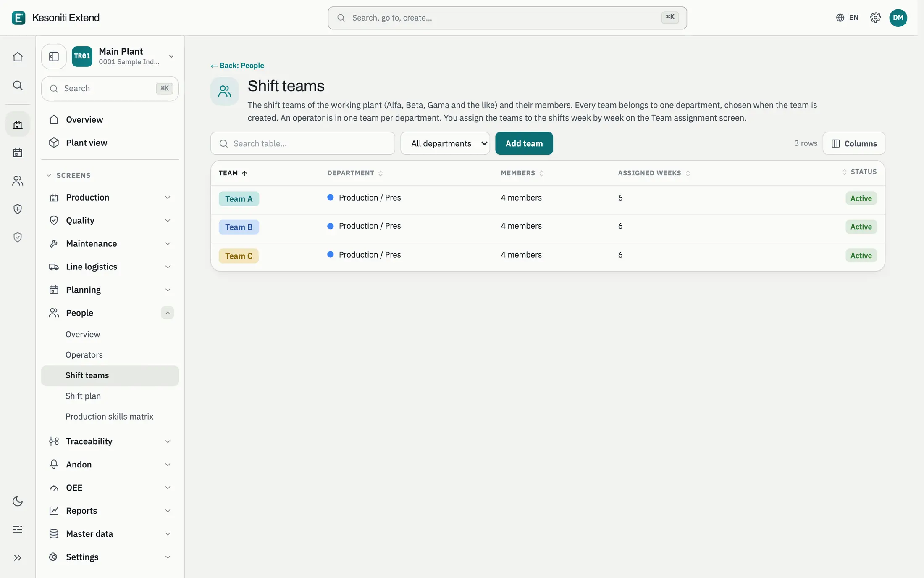Click the Kesoniti Extend logo
This screenshot has height=578, width=924.
(56, 18)
